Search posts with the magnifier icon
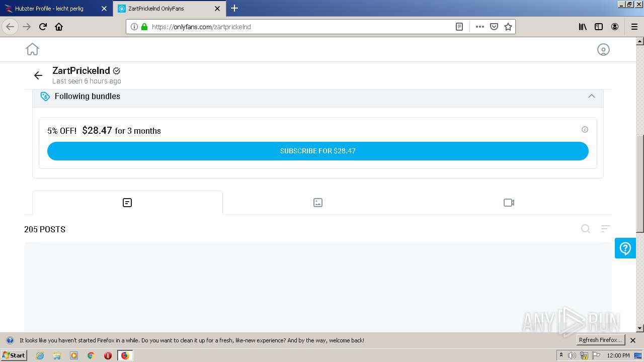This screenshot has width=644, height=362. (x=586, y=229)
